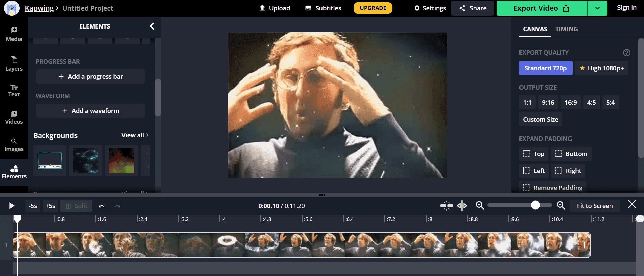The height and width of the screenshot is (276, 644).
Task: Open the Videos panel
Action: [14, 117]
